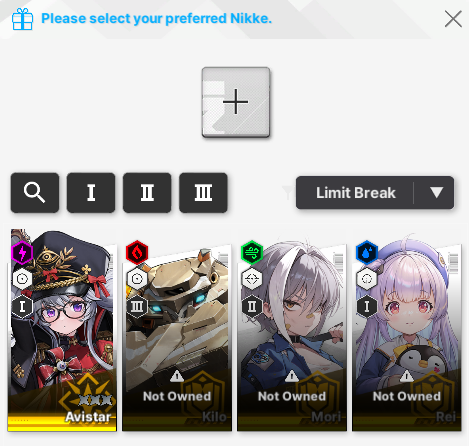This screenshot has width=469, height=446.
Task: Toggle the Burst I filter button
Action: pos(91,192)
